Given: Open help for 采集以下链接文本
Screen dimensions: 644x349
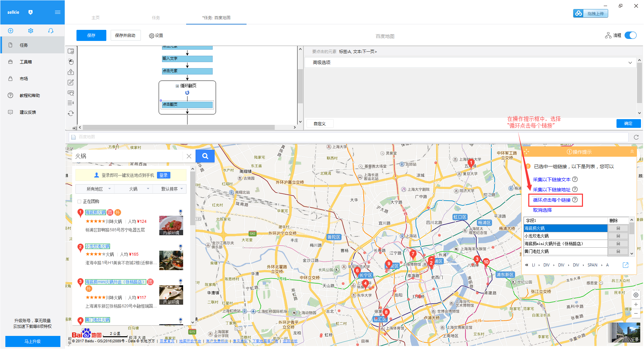Looking at the screenshot, I should [x=575, y=179].
